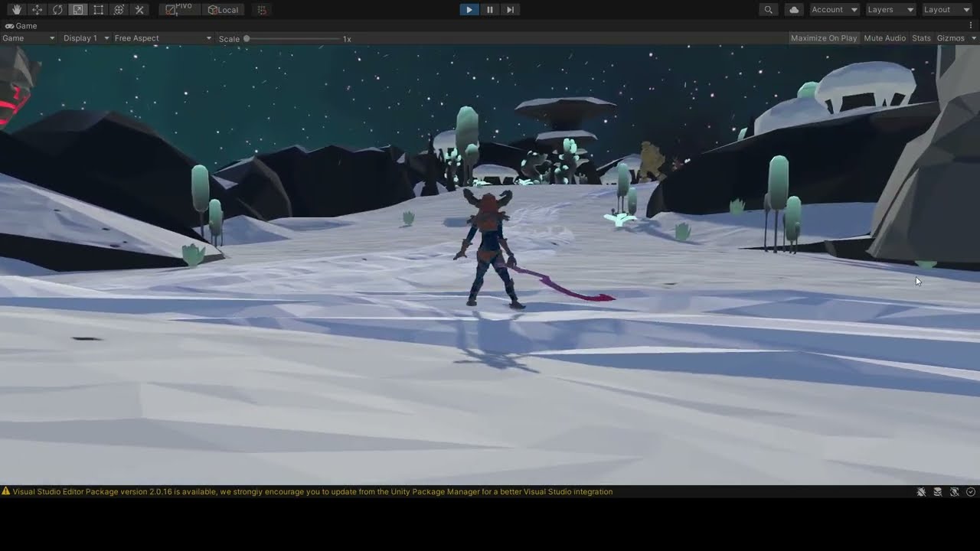Toggle the Stats overlay

921,38
